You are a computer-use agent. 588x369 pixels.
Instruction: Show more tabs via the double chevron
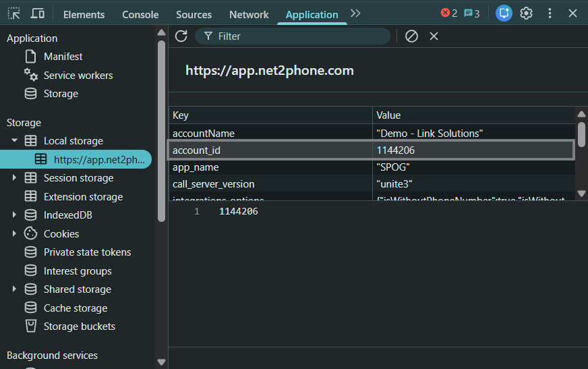coord(355,13)
